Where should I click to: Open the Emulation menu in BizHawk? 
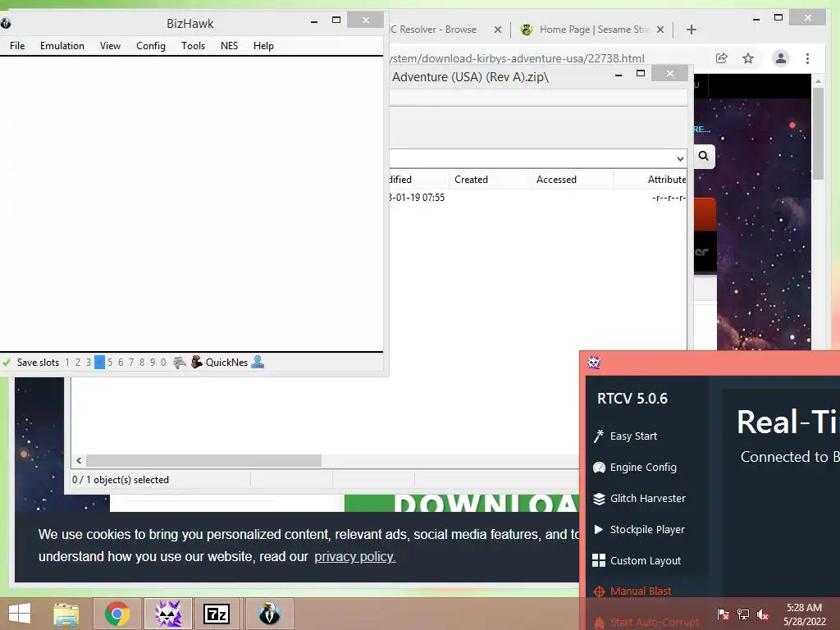(62, 46)
